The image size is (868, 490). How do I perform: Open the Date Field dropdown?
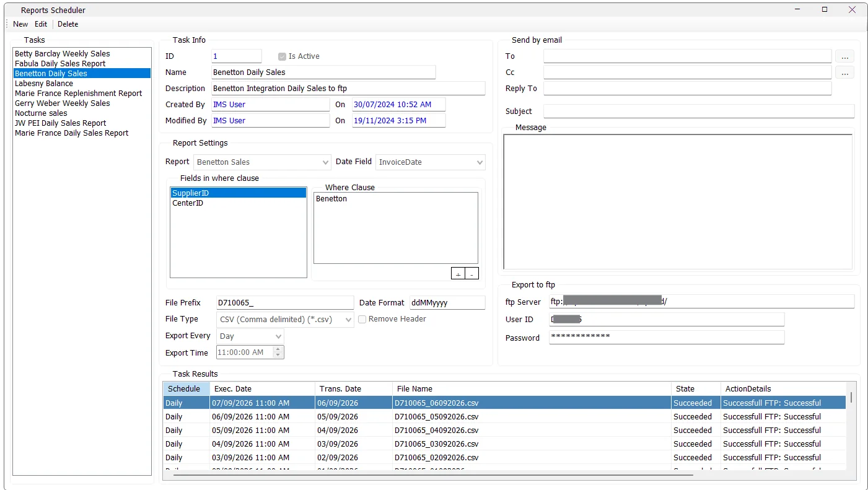coord(431,162)
